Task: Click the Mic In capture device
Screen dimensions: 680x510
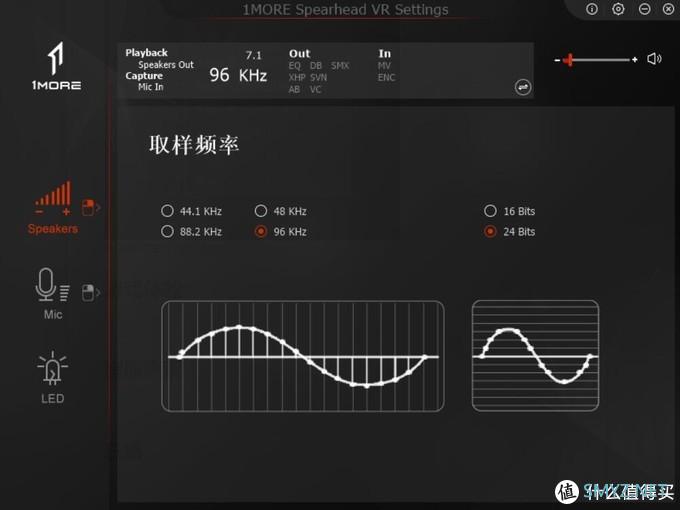Action: [151, 87]
